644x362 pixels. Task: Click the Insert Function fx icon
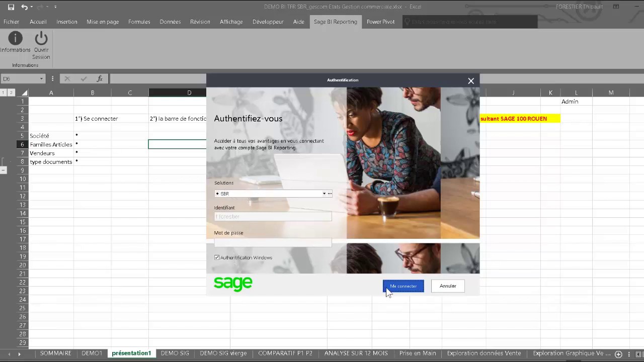[x=100, y=78]
